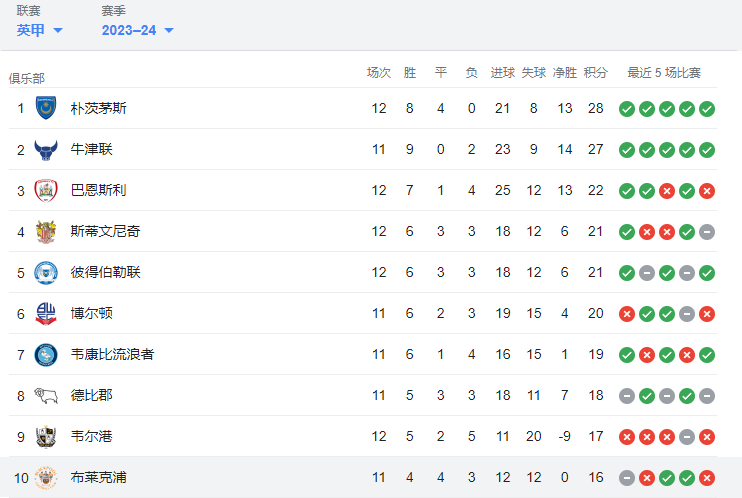Open the 赛季 2023–24 dropdown
742x498 pixels.
tap(138, 30)
